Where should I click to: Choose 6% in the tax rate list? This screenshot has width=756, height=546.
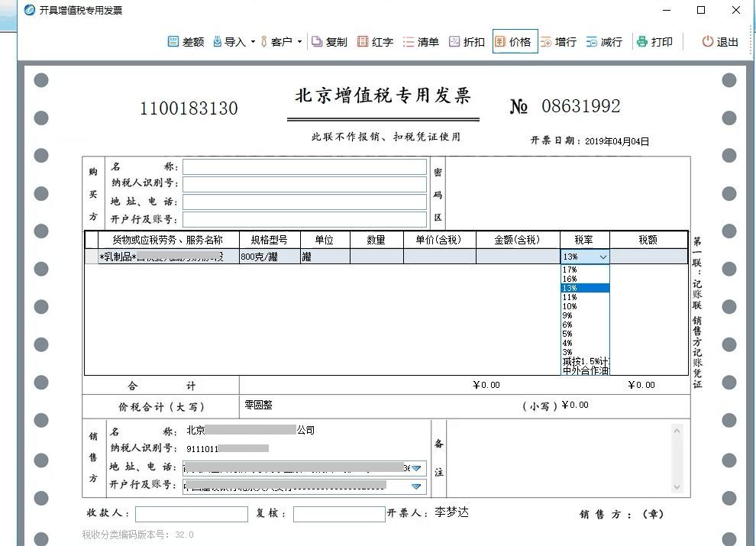(x=567, y=325)
